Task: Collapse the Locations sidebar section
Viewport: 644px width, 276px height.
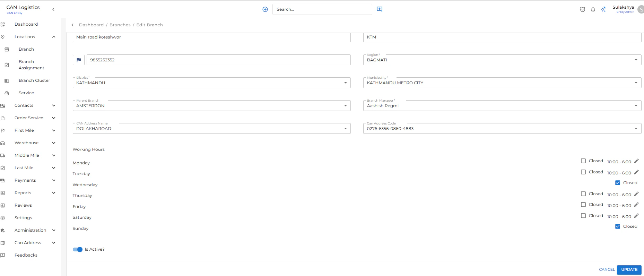Action: click(x=54, y=37)
